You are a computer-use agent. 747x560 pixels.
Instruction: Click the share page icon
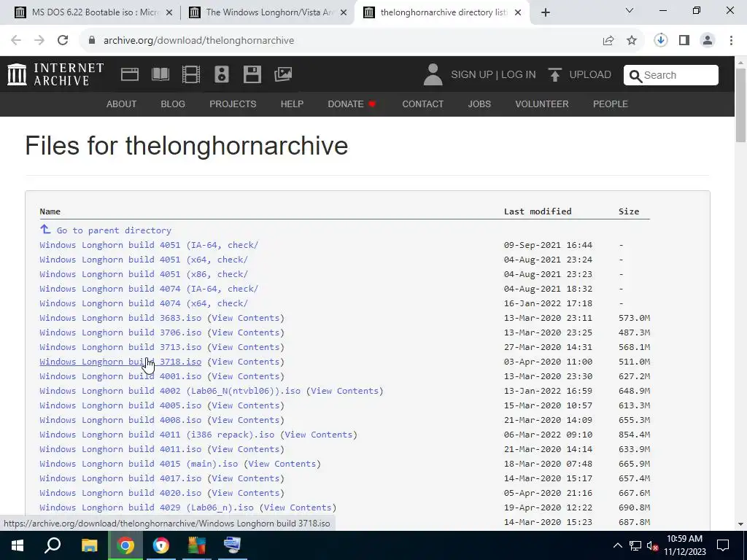[608, 41]
